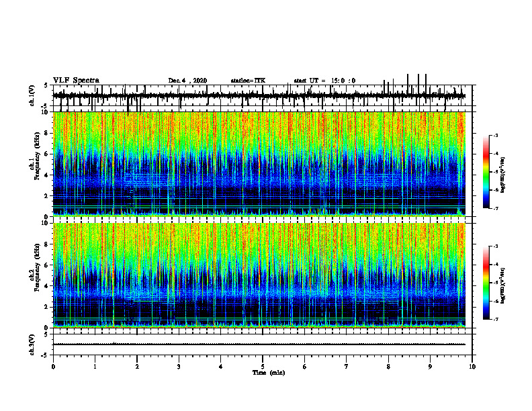532x411 pixels.
Task: Click time axis tick label "8"
Action: coord(388,367)
